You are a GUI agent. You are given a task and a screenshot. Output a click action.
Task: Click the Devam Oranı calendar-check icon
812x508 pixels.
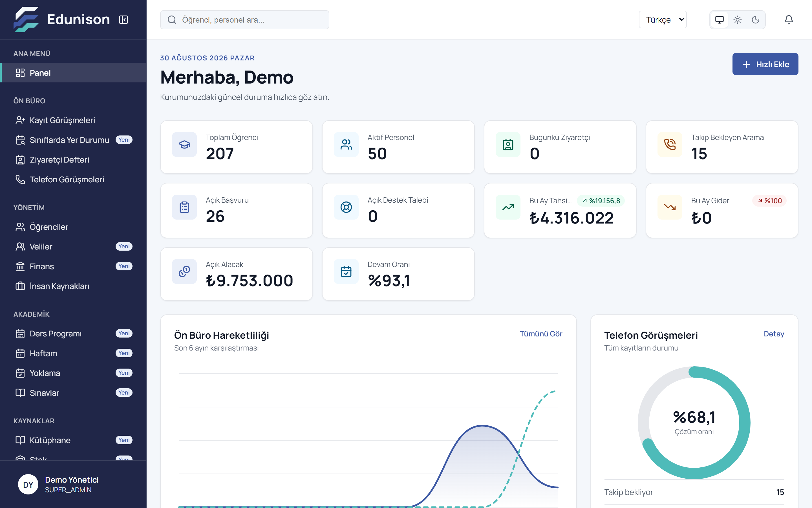coord(346,271)
